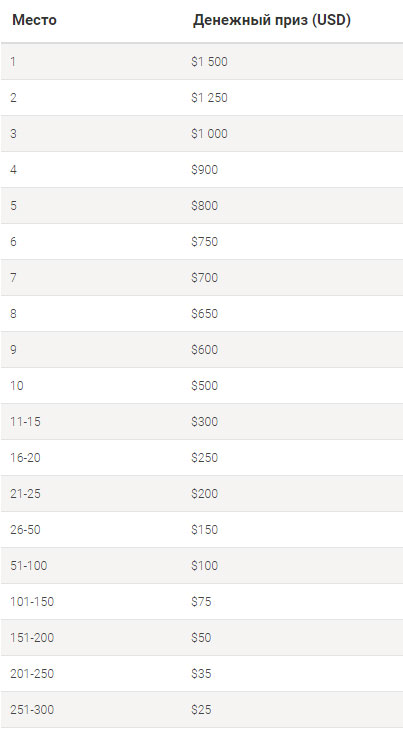Screen dimensions: 403x729
Task: Click the $1 000 prize amount
Action: (x=209, y=134)
